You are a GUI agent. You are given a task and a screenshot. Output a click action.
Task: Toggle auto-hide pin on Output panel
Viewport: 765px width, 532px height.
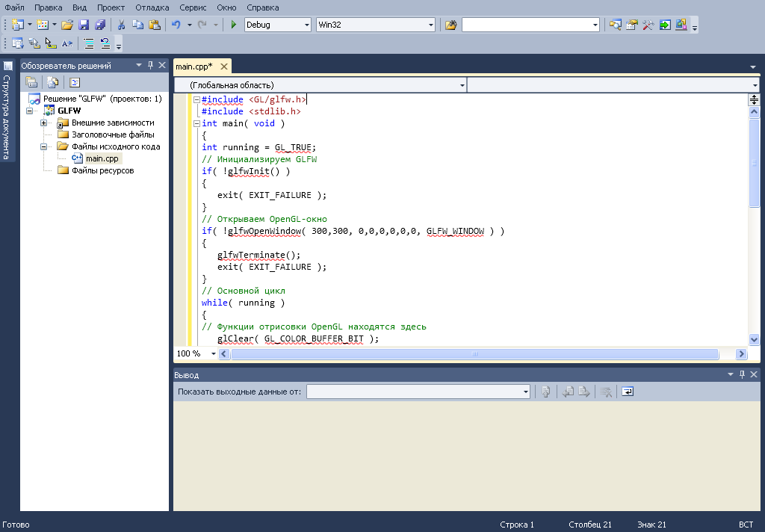click(x=742, y=375)
